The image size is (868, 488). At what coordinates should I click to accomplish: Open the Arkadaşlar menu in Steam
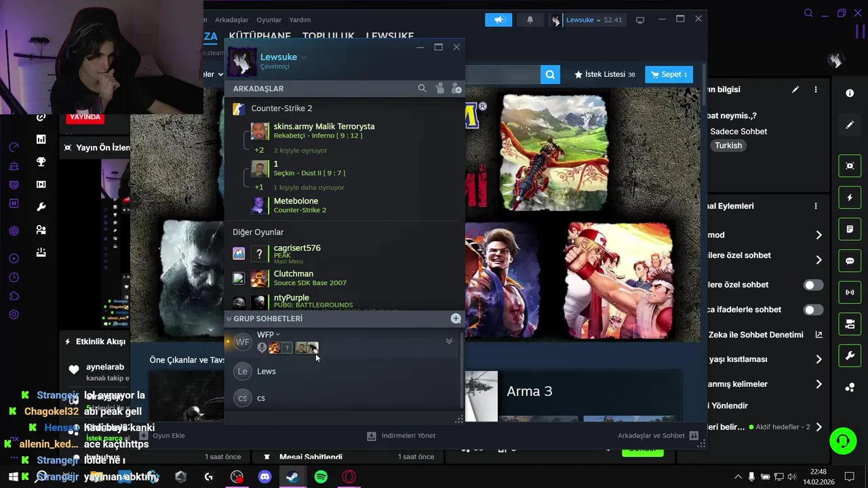point(232,20)
